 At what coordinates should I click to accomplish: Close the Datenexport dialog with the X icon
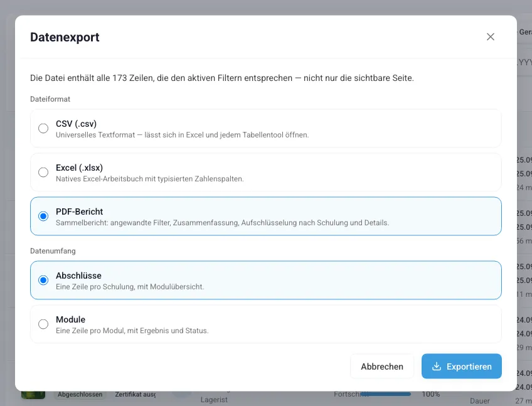[490, 36]
